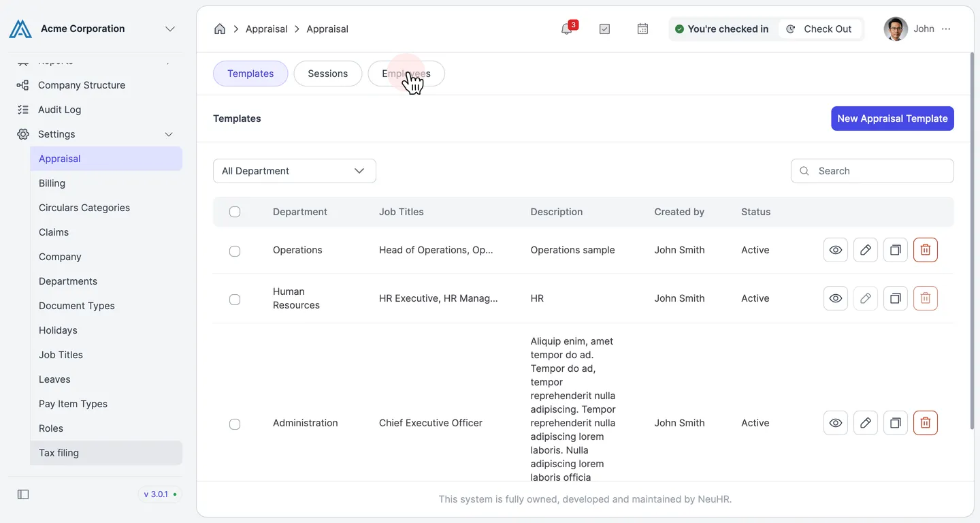Click the Audit Log sidebar icon
Viewport: 980px width, 523px height.
23,110
